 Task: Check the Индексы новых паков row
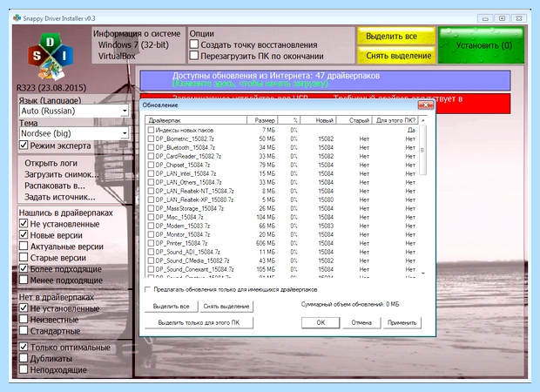[151, 130]
